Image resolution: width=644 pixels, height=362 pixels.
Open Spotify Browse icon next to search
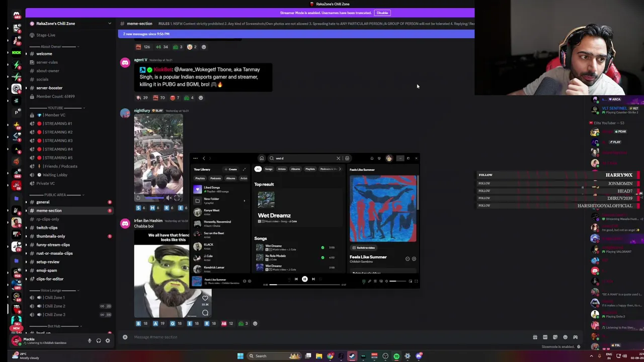pyautogui.click(x=347, y=158)
